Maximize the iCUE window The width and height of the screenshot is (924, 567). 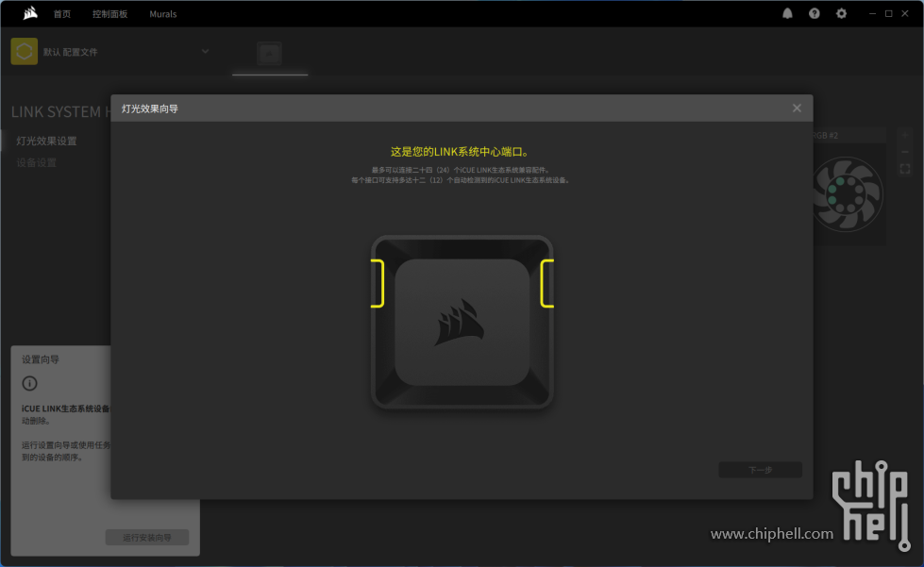[x=889, y=13]
